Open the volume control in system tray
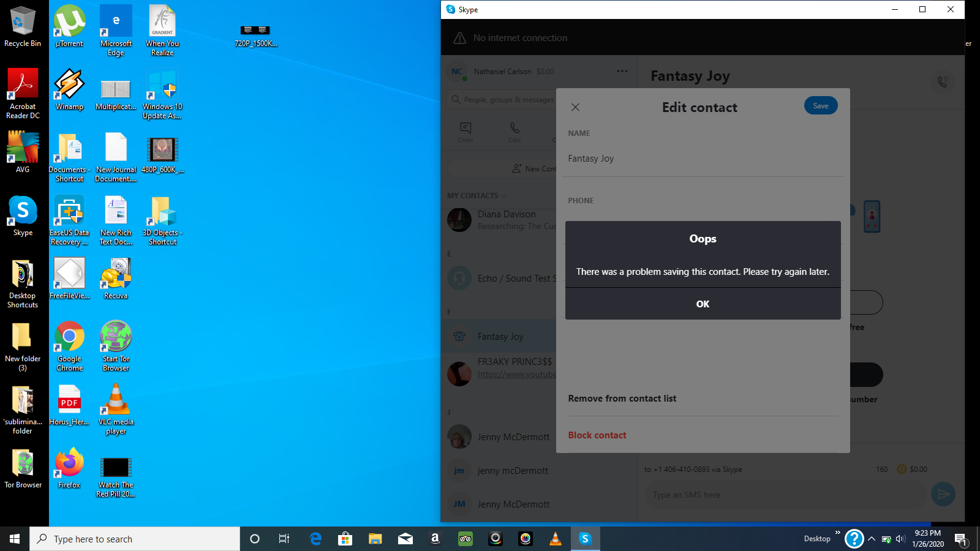Image resolution: width=980 pixels, height=551 pixels. click(x=900, y=539)
